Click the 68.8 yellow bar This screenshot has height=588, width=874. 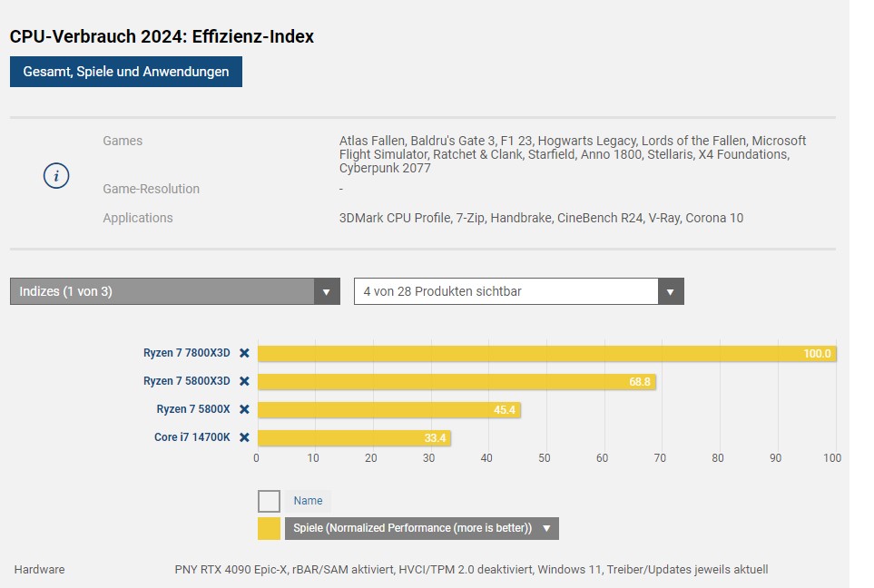[x=457, y=382]
